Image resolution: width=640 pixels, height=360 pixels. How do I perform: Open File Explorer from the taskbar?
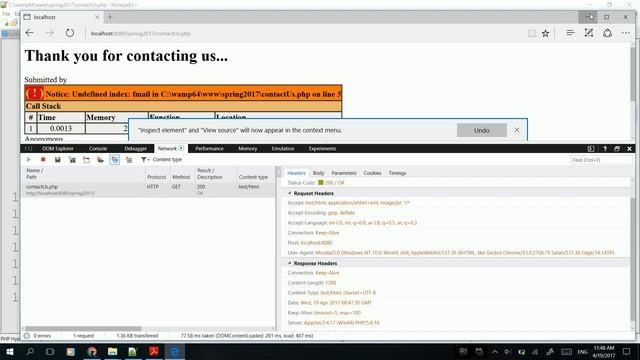pyautogui.click(x=112, y=351)
